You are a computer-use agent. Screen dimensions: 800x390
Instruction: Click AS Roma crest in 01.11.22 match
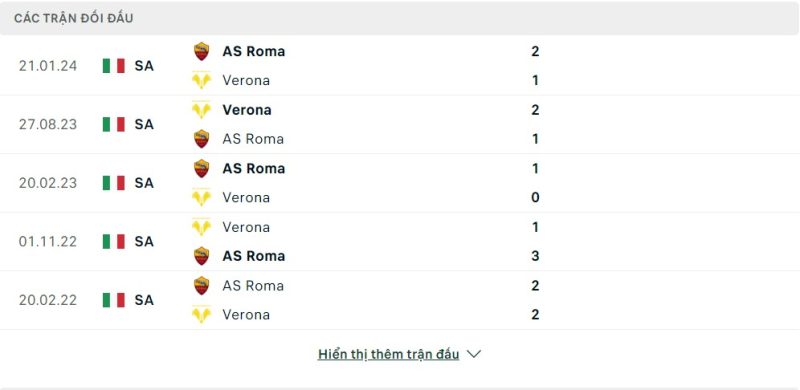(x=202, y=256)
